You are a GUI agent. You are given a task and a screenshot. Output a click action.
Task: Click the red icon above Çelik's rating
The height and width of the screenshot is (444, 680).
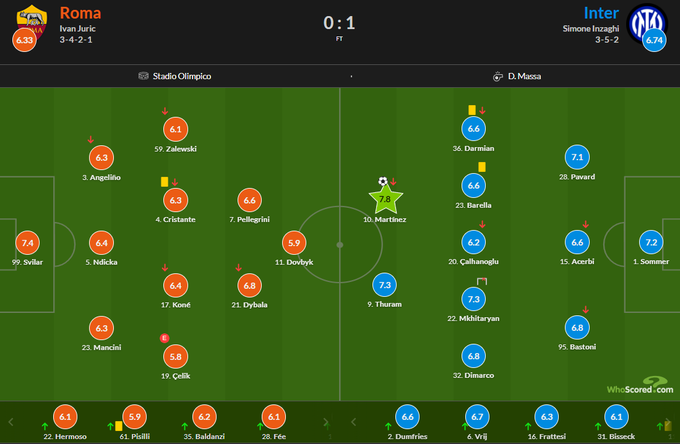point(164,337)
